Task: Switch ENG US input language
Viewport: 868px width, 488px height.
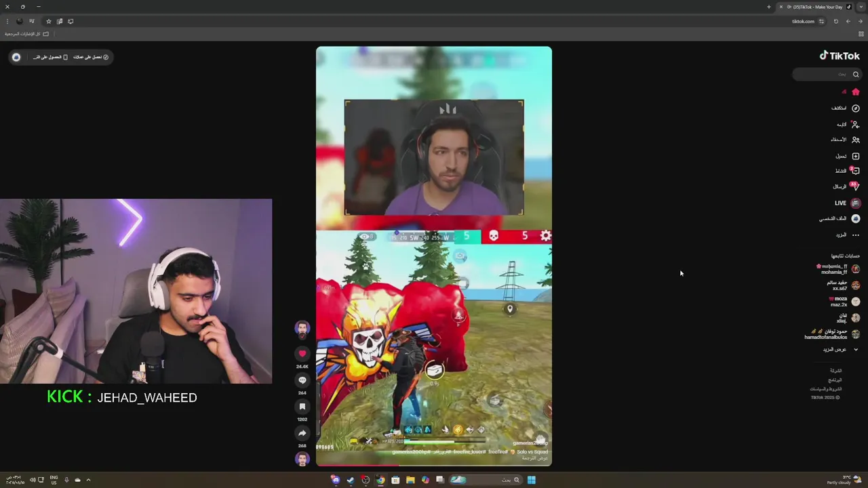Action: [x=54, y=480]
